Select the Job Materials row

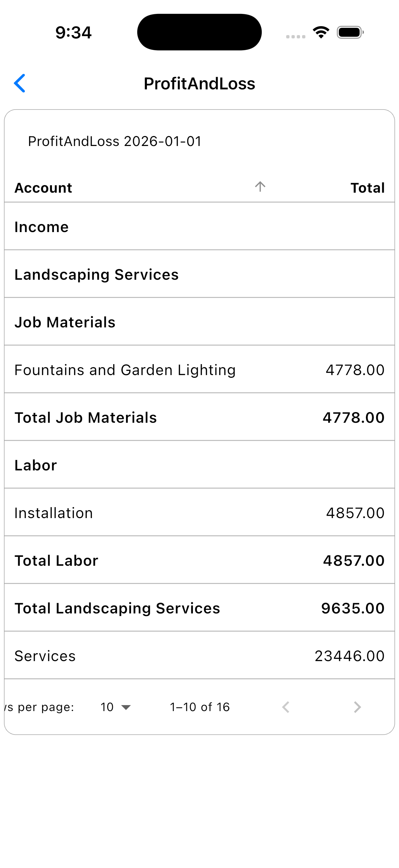[199, 322]
